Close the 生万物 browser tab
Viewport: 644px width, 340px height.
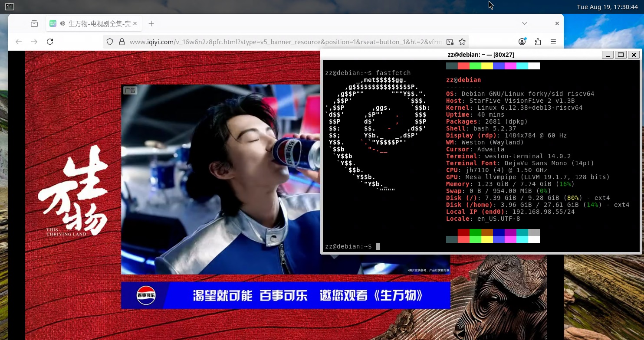click(135, 24)
